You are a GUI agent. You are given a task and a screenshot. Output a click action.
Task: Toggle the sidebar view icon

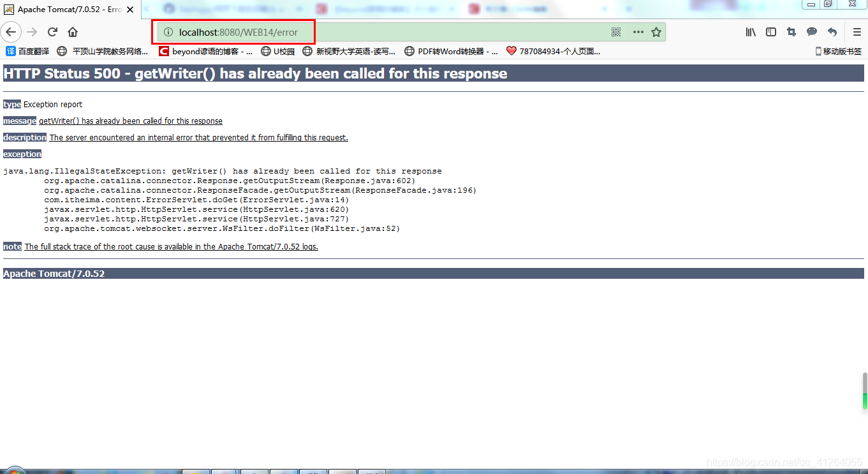[771, 32]
